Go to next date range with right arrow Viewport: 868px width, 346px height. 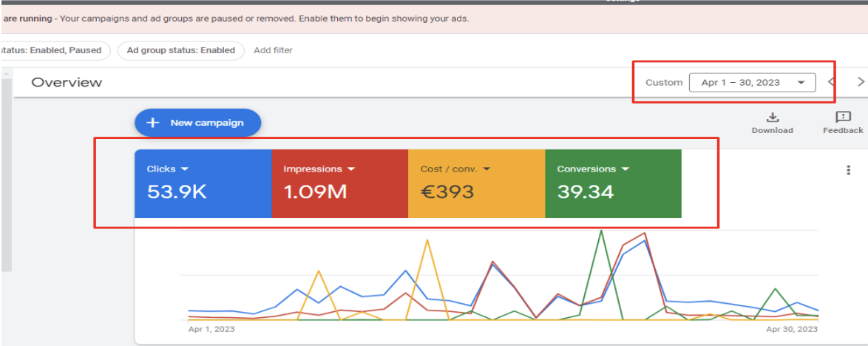point(861,82)
